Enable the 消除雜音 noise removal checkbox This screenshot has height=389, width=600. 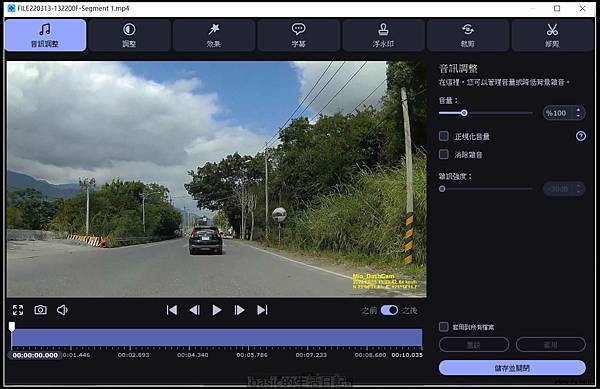coord(443,154)
